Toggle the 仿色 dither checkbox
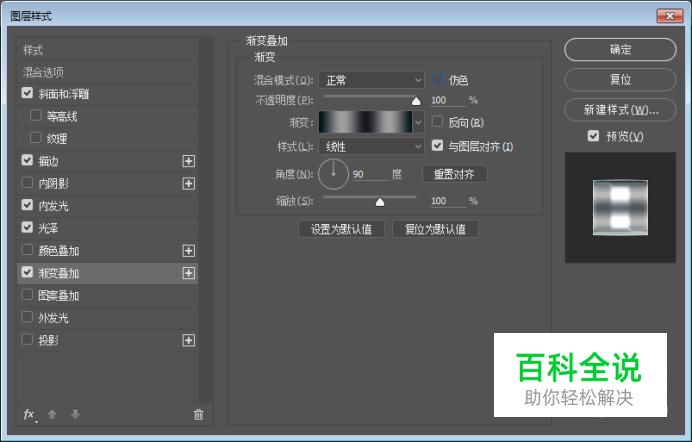Viewport: 692px width, 442px height. click(437, 79)
